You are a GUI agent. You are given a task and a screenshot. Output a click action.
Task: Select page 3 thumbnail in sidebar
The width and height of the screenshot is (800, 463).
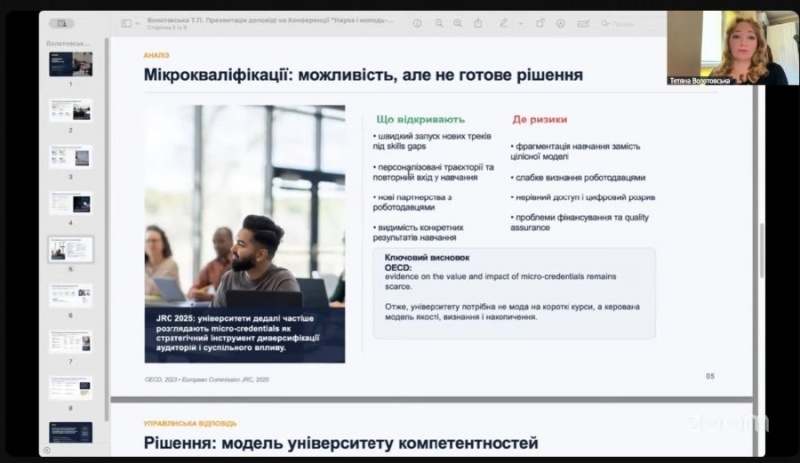70,156
